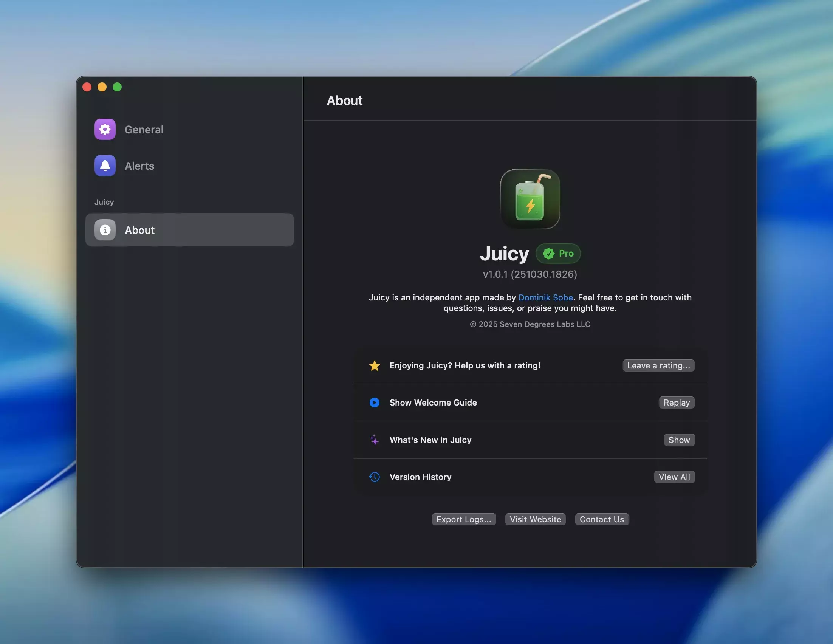Click the Alerts bell icon
The width and height of the screenshot is (833, 644).
point(105,166)
